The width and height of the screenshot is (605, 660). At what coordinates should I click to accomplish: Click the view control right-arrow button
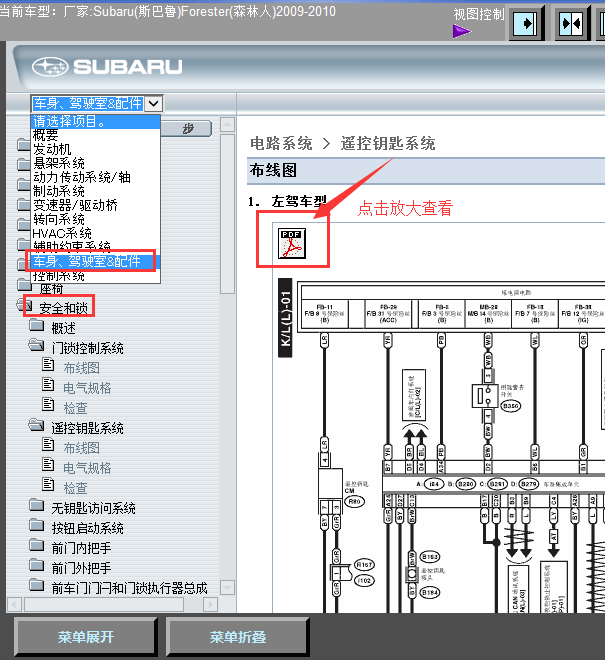click(x=526, y=23)
